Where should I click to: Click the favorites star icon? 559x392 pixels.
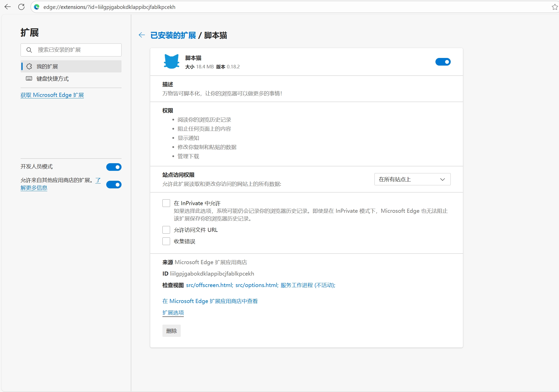tap(555, 7)
